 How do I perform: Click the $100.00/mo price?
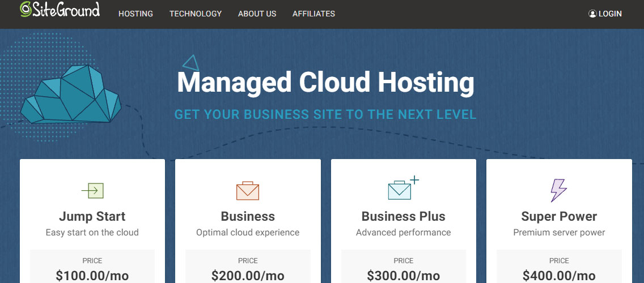(92, 276)
